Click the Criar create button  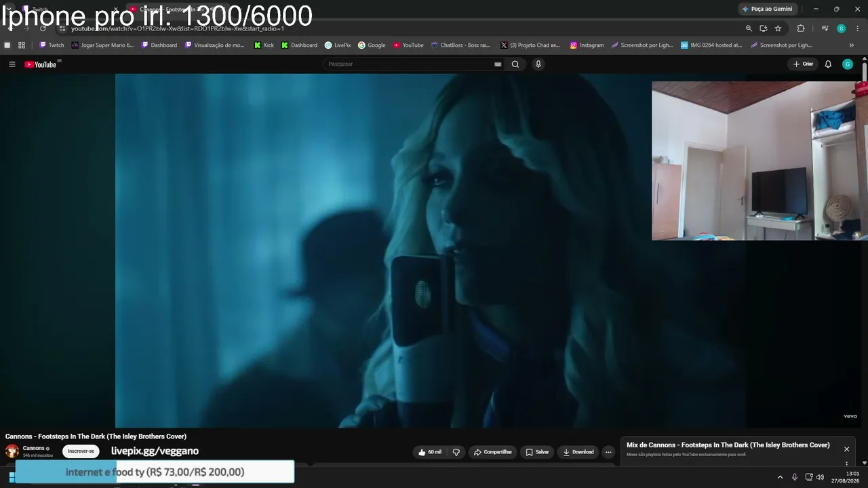803,64
